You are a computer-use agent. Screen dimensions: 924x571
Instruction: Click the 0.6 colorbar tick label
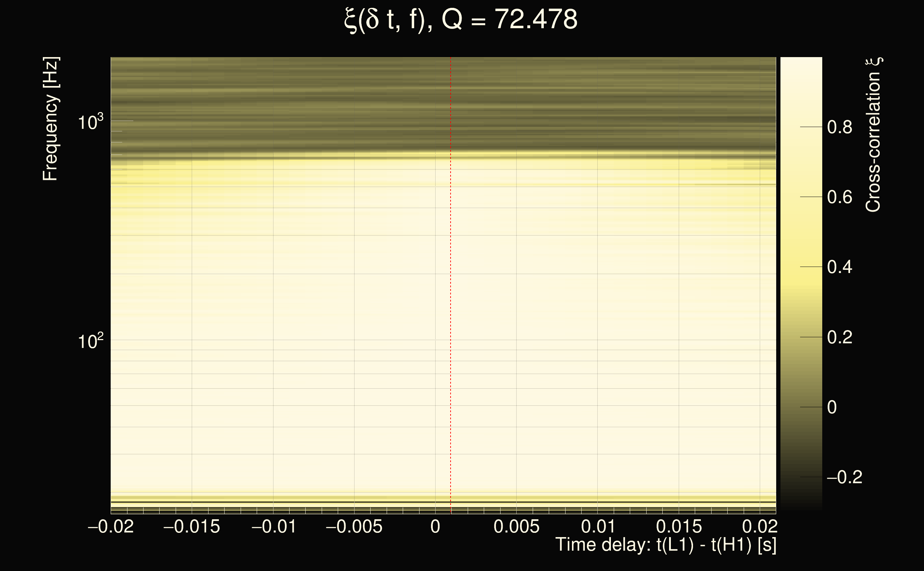click(x=839, y=197)
